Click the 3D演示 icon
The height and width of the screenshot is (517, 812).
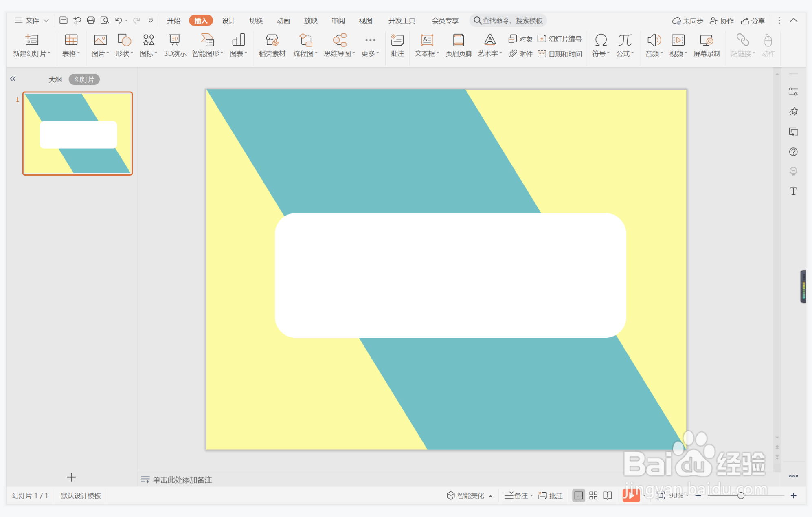(x=175, y=40)
